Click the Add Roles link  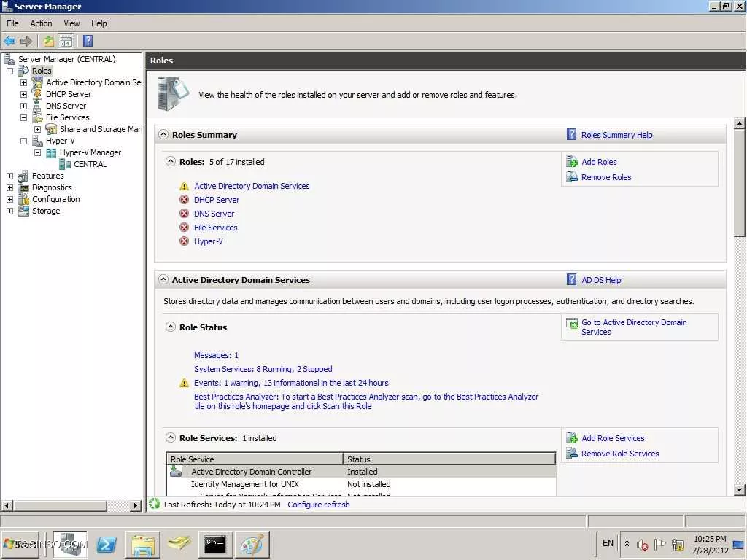coord(599,162)
